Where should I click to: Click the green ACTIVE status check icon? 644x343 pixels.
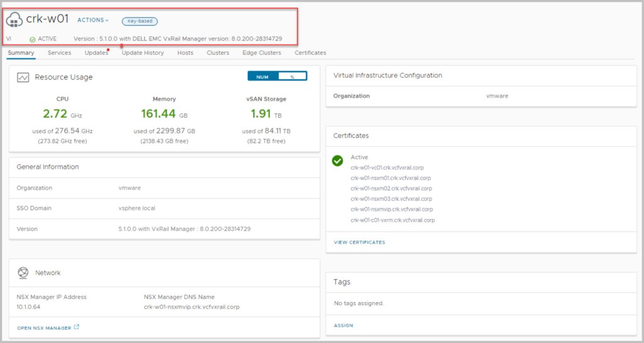tap(32, 39)
